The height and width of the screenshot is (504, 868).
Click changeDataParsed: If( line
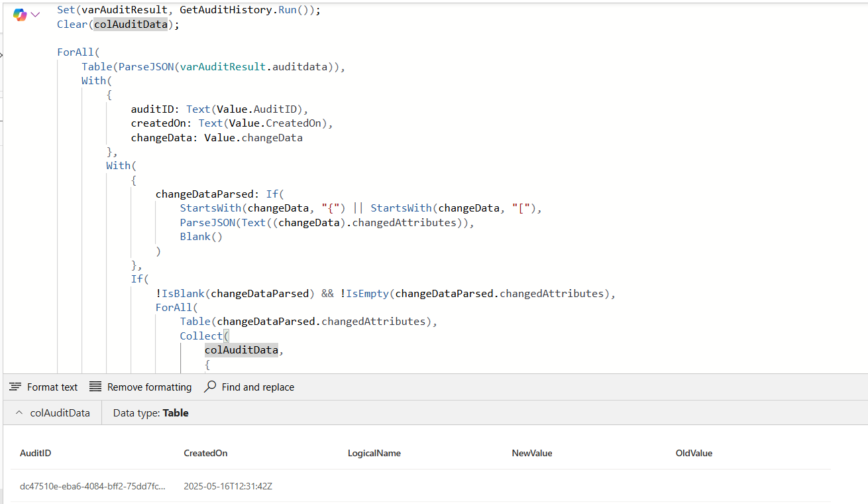[220, 194]
